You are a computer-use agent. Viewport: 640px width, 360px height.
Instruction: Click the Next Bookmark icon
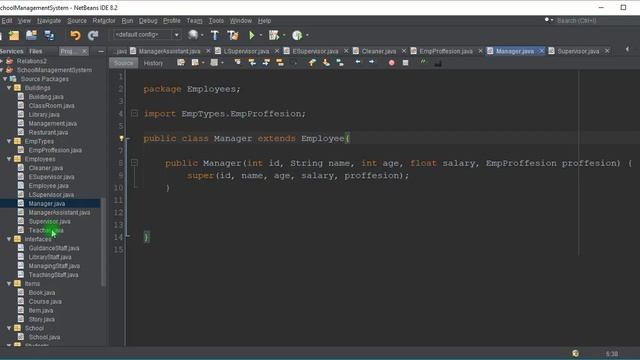(x=326, y=62)
